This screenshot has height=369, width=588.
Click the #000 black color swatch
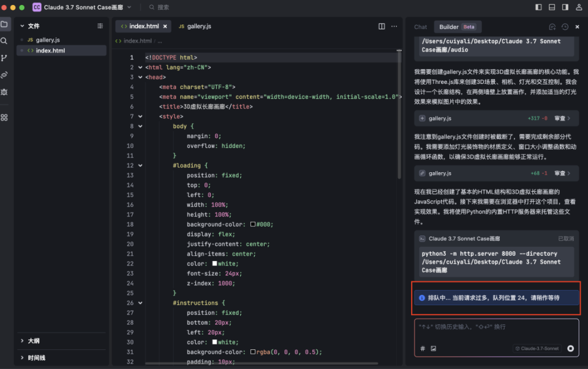point(253,224)
